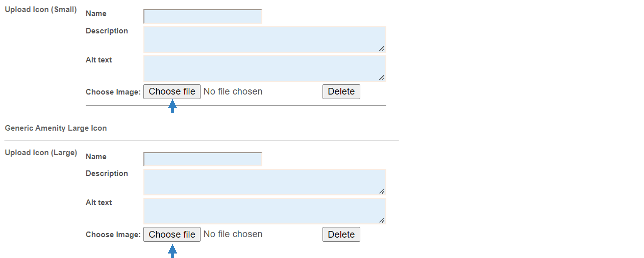Viewport: 644px width, 258px height.
Task: Click blue arrow under large icon Choose file
Action: (x=173, y=251)
